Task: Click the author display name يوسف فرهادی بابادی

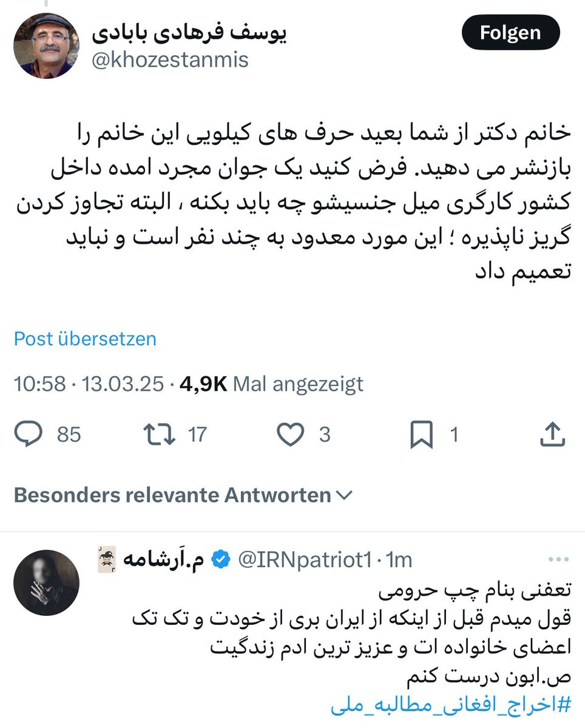Action: (x=189, y=32)
